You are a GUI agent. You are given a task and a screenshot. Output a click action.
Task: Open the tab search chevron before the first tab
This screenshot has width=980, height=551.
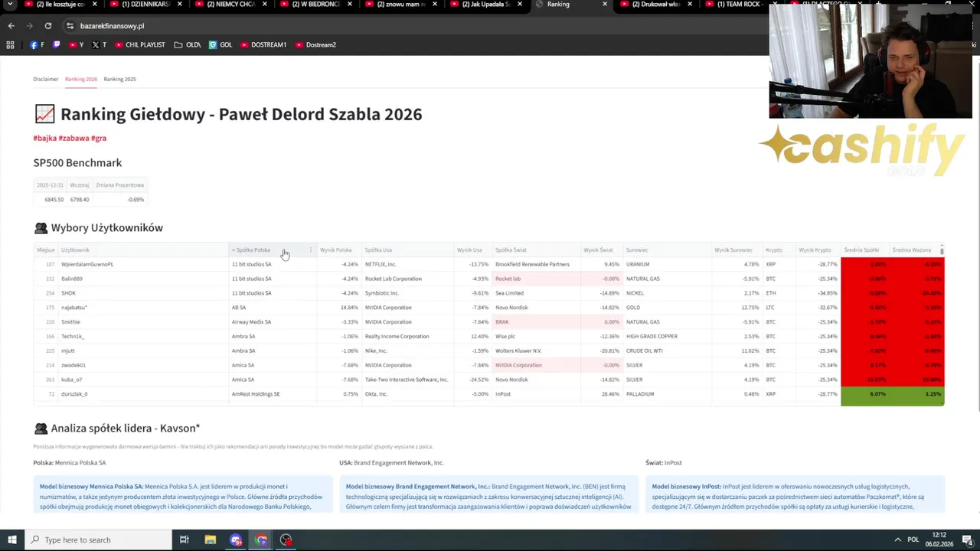[x=11, y=5]
